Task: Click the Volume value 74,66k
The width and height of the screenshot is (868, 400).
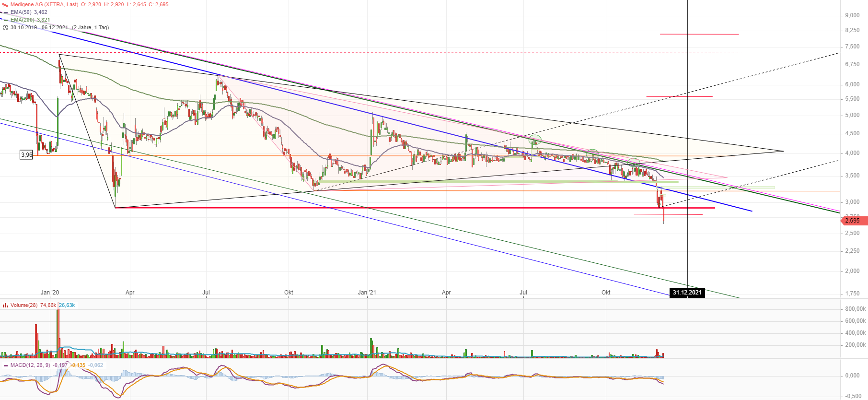Action: pos(48,305)
